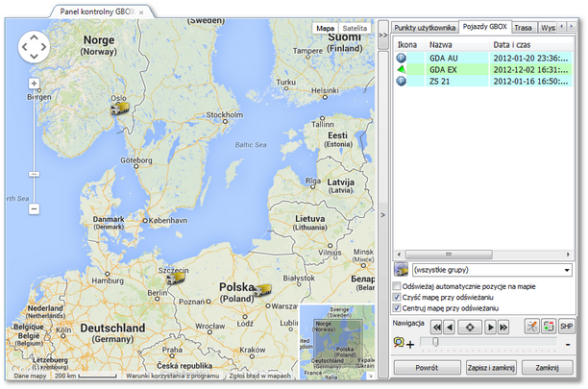The height and width of the screenshot is (389, 588).
Task: Click the vehicle group truck icon
Action: [401, 270]
